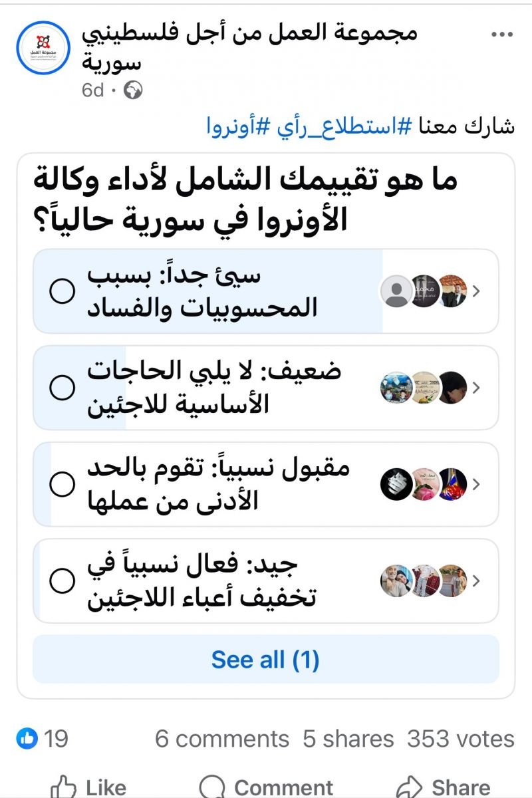This screenshot has height=798, width=532.
Task: Click the Share arrow icon
Action: point(410,787)
